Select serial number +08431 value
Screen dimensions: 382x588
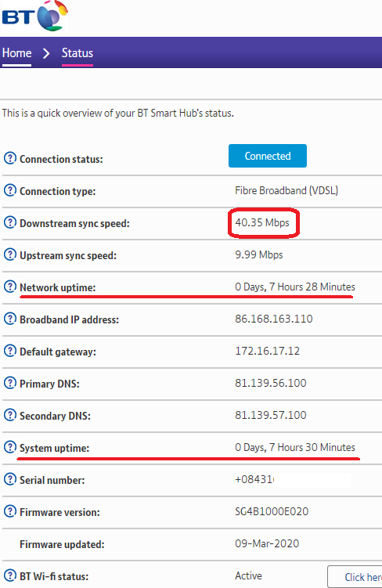(x=254, y=480)
